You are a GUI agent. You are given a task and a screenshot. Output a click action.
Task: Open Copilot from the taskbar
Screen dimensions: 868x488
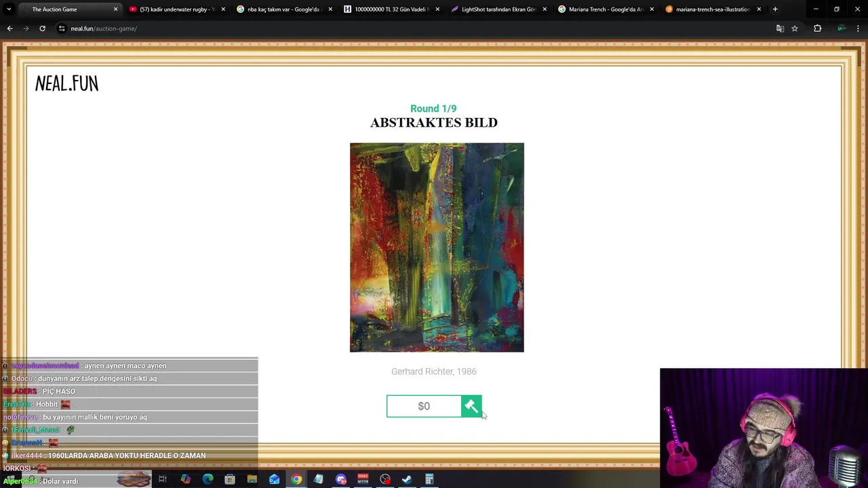pos(185,479)
